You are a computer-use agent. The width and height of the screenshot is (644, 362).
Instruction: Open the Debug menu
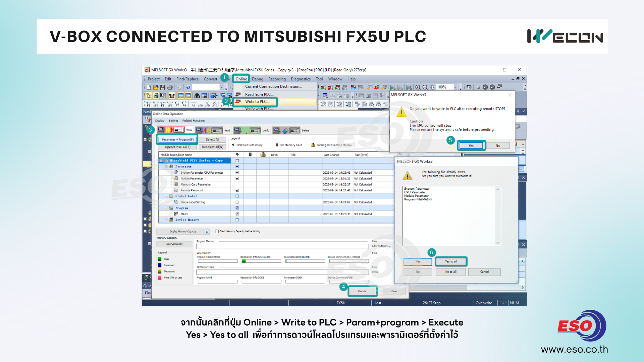(258, 79)
